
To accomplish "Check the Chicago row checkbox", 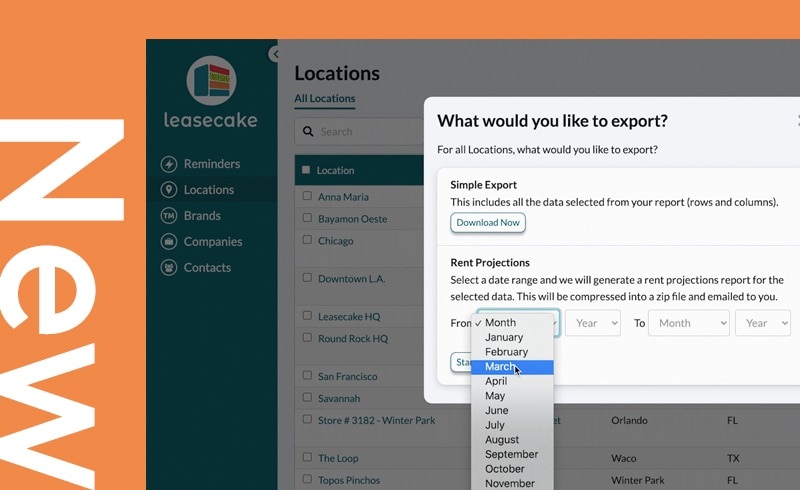I will (307, 239).
